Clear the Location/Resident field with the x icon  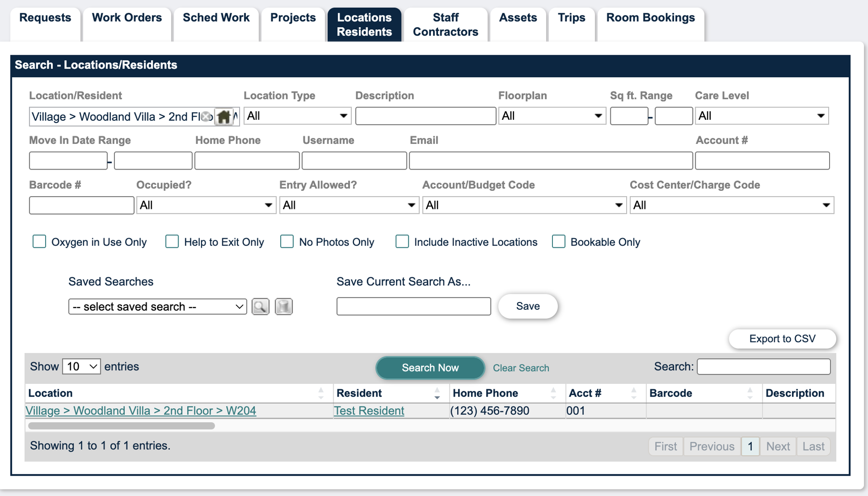pos(206,117)
